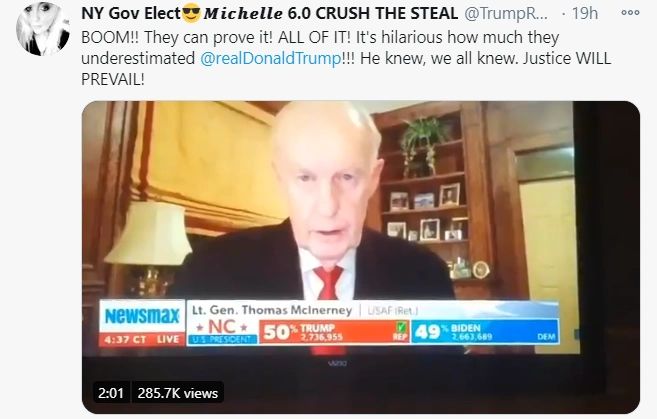Click the 2:01 video duration badge
657x419 pixels.
(x=111, y=393)
